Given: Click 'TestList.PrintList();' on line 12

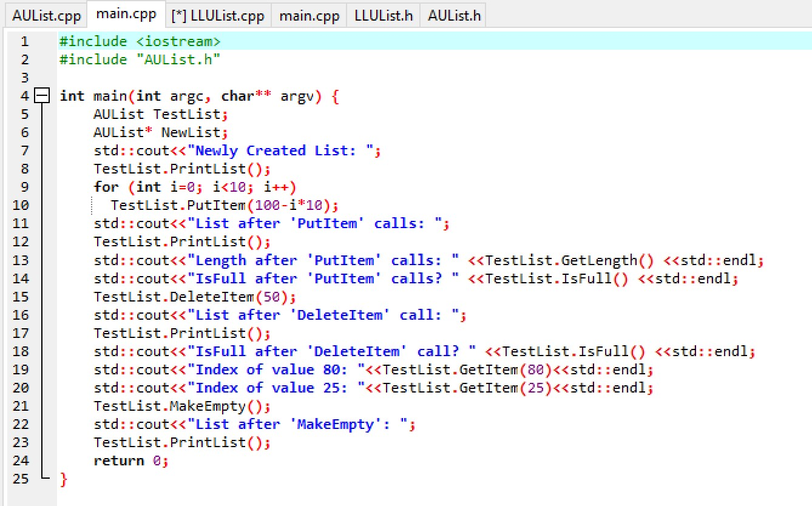Looking at the screenshot, I should (183, 241).
